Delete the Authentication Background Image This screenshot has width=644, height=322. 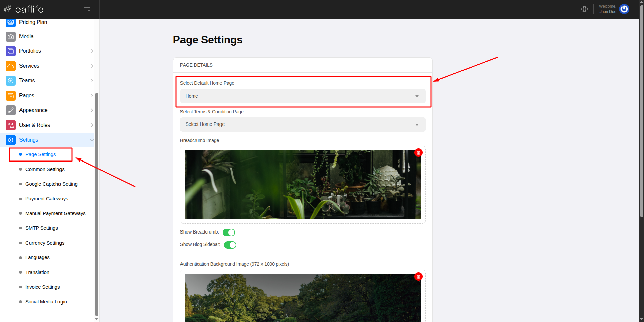[x=418, y=277]
